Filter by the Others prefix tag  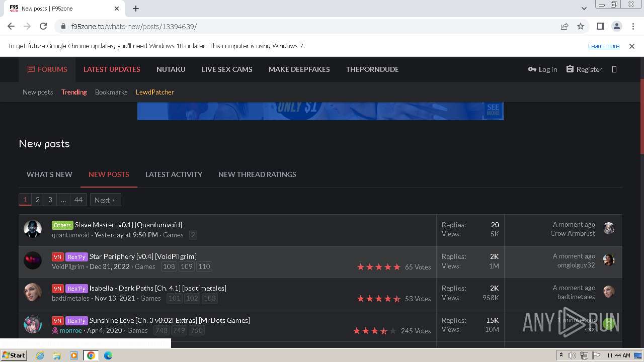pos(62,225)
